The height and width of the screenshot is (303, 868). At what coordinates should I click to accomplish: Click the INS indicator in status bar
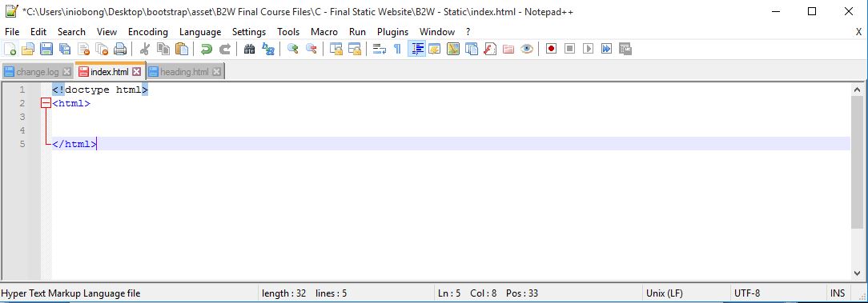point(838,293)
